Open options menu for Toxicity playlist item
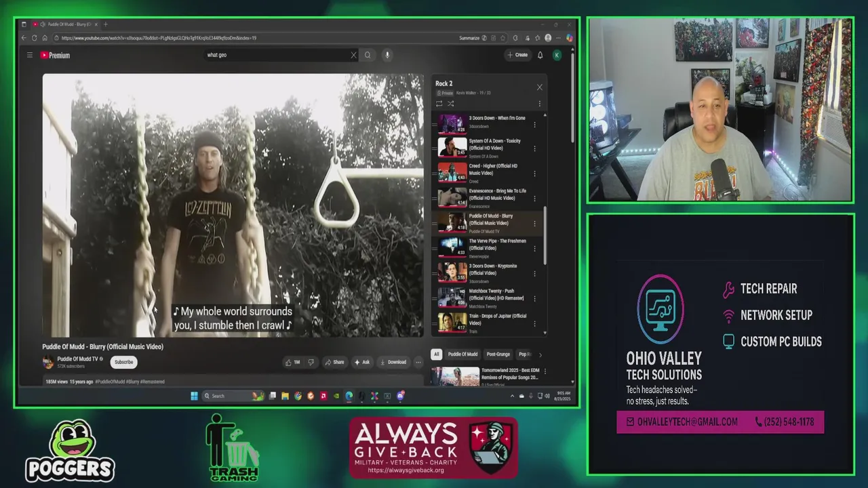 [x=534, y=148]
